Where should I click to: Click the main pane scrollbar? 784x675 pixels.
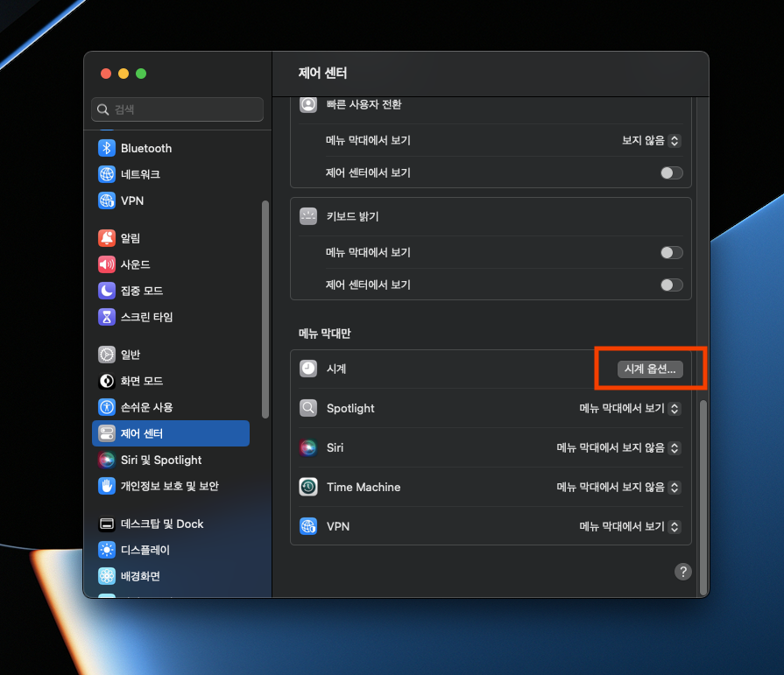pyautogui.click(x=703, y=497)
